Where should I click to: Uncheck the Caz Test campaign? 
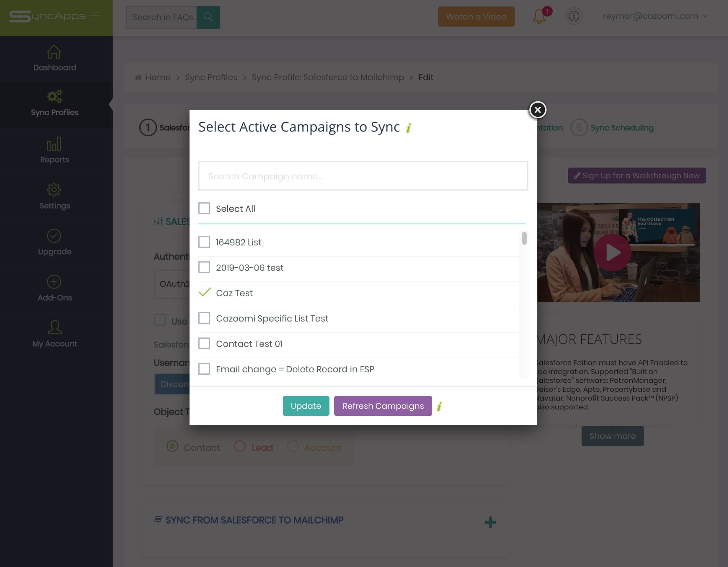click(204, 292)
